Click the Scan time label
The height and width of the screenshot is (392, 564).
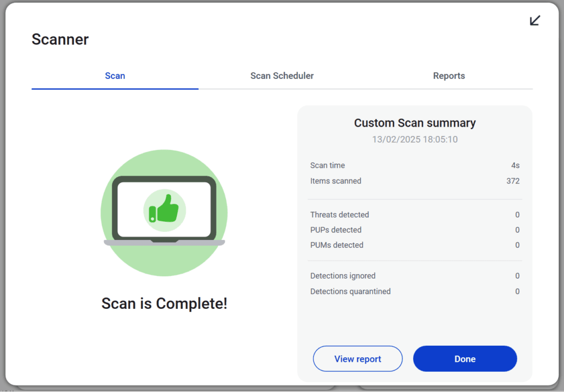point(328,165)
